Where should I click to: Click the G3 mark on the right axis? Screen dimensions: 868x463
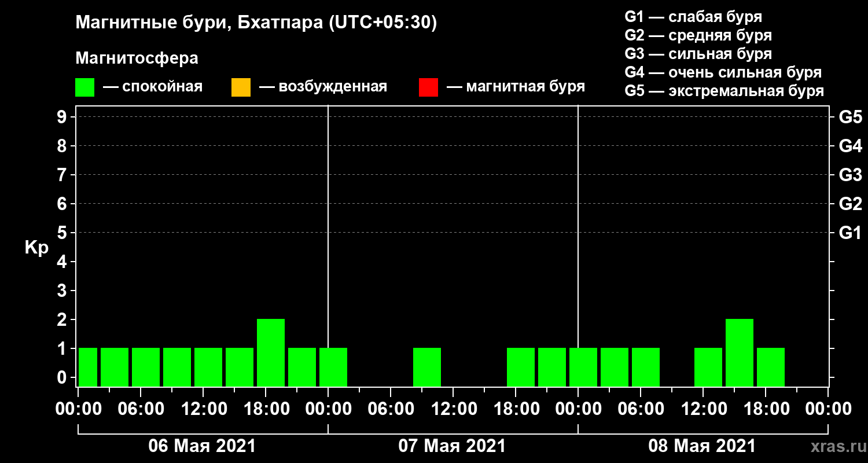850,175
